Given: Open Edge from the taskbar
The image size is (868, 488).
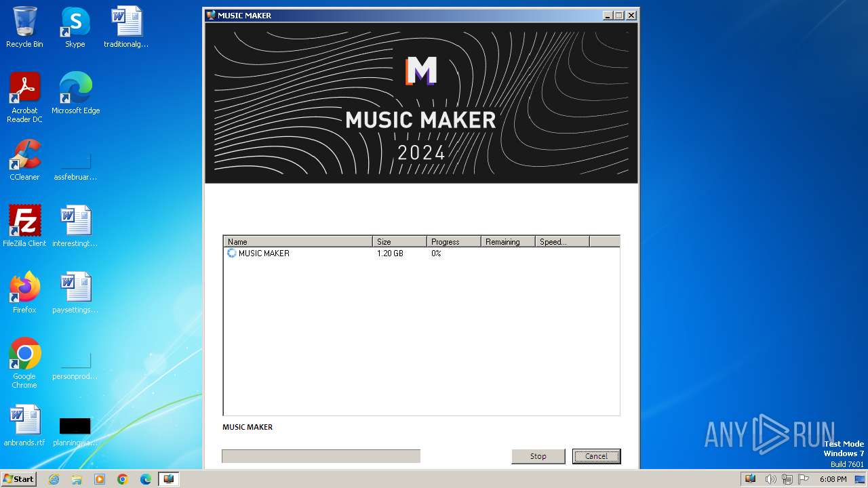Looking at the screenshot, I should (146, 479).
